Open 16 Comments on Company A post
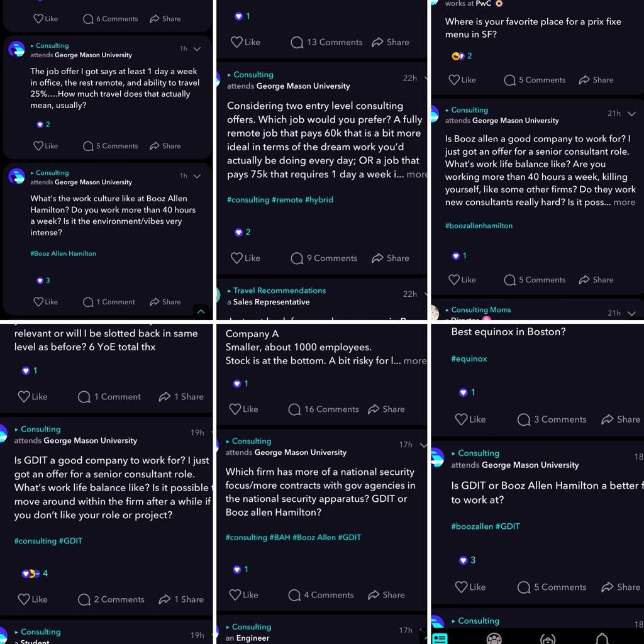The width and height of the screenshot is (644, 644). click(x=323, y=409)
